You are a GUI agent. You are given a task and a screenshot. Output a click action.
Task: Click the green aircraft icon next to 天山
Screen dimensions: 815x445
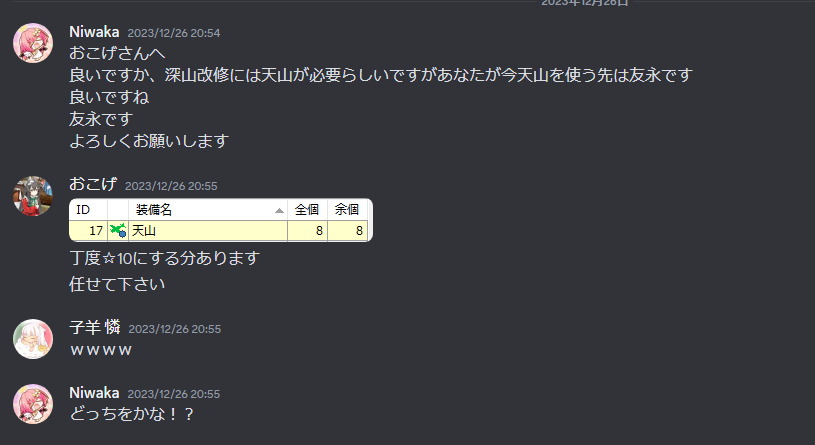(x=118, y=230)
